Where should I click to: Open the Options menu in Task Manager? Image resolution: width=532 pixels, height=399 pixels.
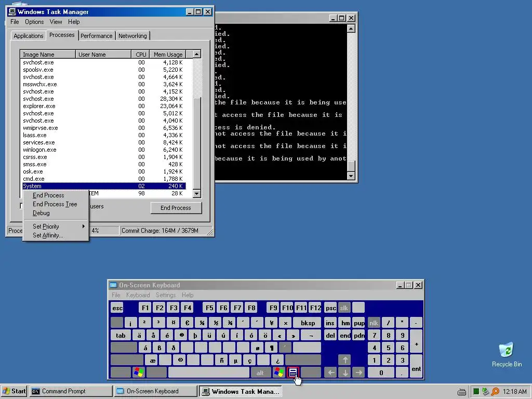tap(34, 22)
